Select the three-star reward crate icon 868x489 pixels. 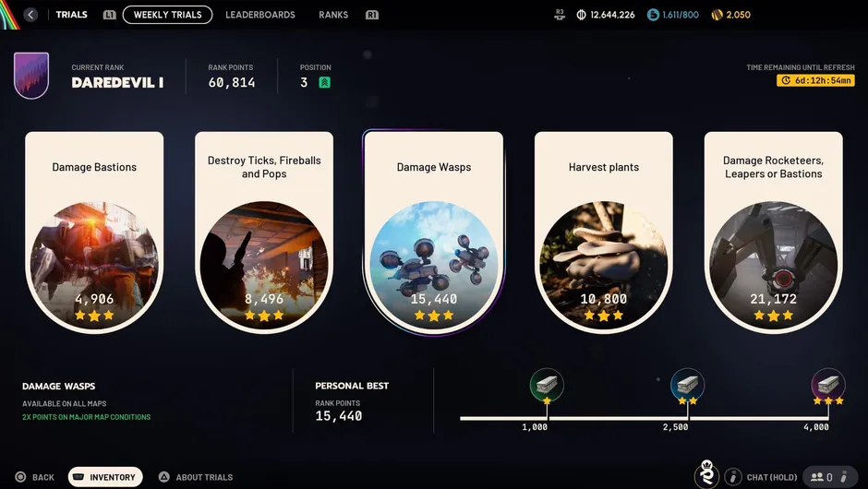click(x=828, y=384)
